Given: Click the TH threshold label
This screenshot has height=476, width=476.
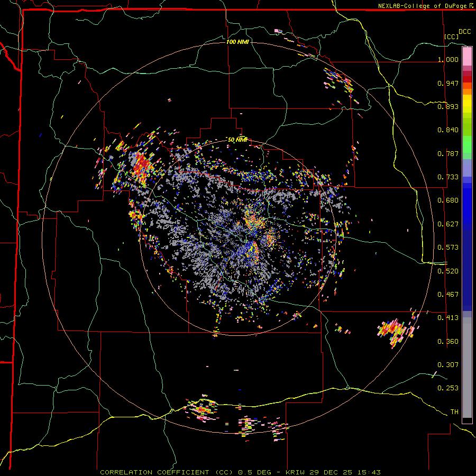Looking at the screenshot, I should point(454,412).
